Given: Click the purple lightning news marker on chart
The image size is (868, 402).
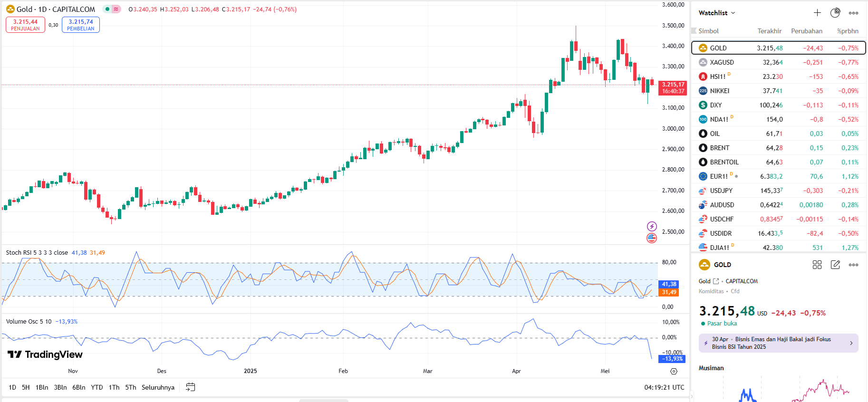Looking at the screenshot, I should coord(652,226).
